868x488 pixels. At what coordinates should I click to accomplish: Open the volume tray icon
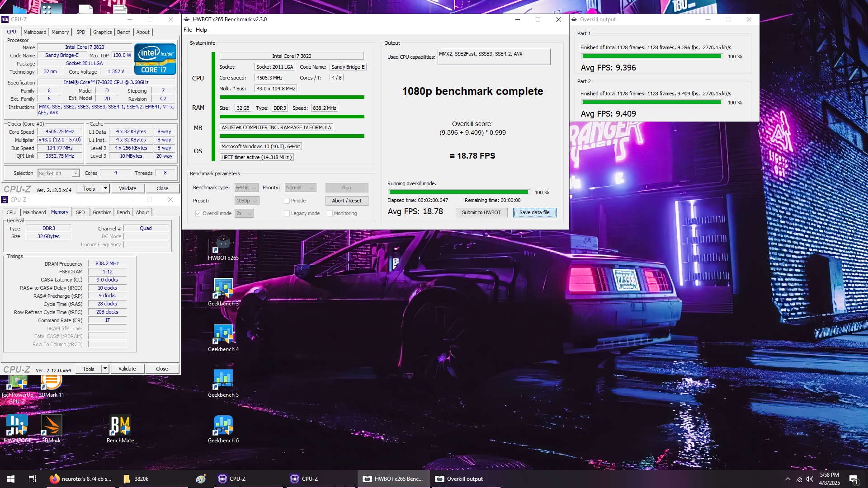(x=810, y=479)
